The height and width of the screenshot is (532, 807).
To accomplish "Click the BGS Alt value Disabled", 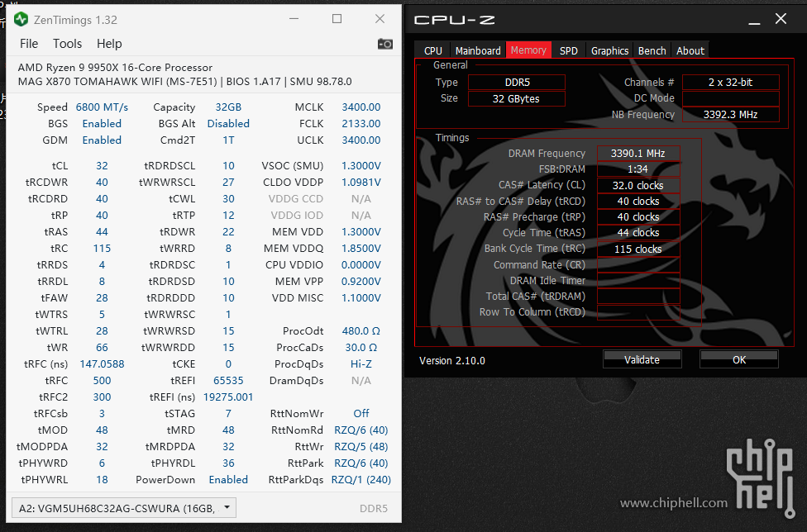I will pos(228,123).
